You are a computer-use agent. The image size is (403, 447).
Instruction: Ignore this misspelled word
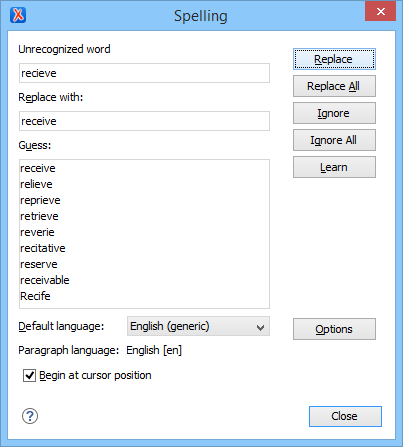334,113
